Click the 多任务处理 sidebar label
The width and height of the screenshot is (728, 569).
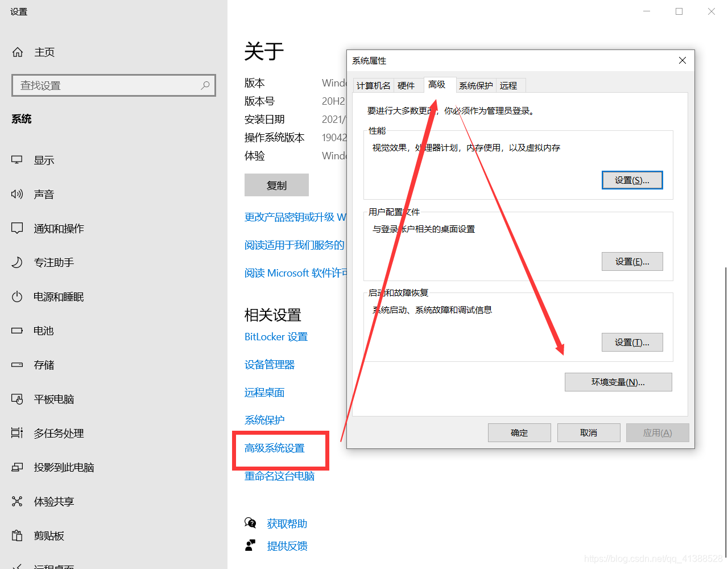pos(59,434)
